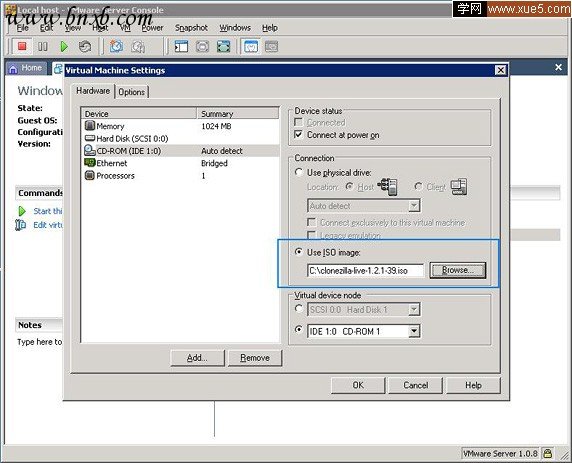Screen dimensions: 572x463
Task: Click the green Power On play icon
Action: pos(64,46)
